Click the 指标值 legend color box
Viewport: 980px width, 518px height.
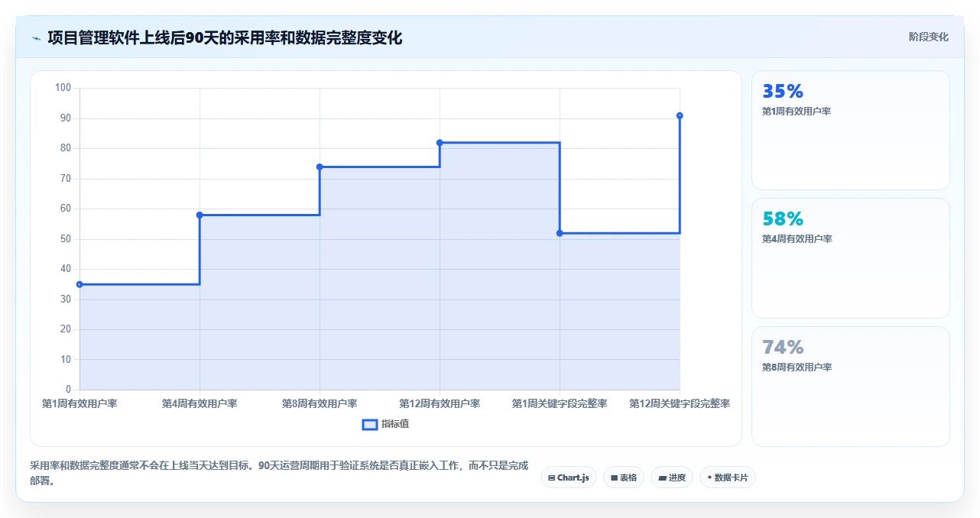click(369, 424)
